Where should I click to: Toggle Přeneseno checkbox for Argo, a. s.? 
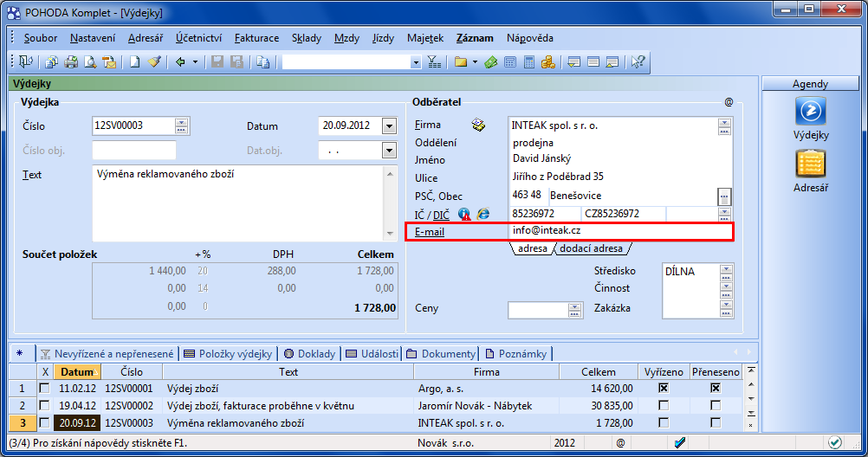716,389
